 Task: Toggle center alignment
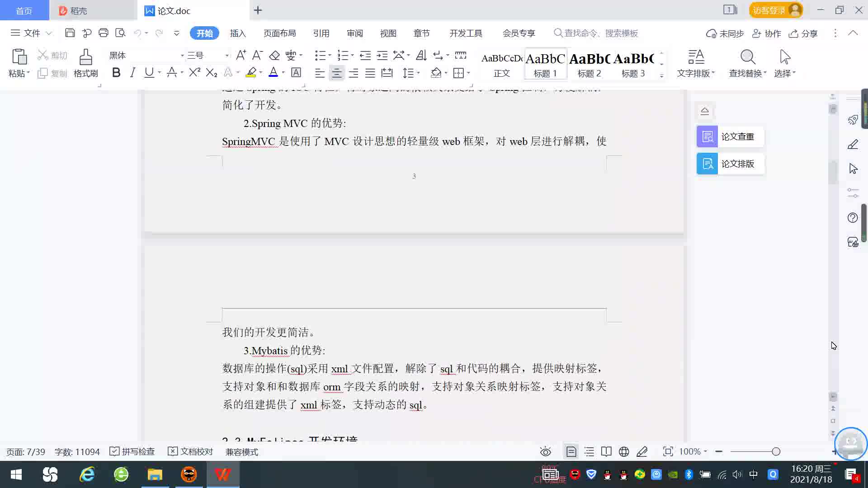[x=336, y=73]
